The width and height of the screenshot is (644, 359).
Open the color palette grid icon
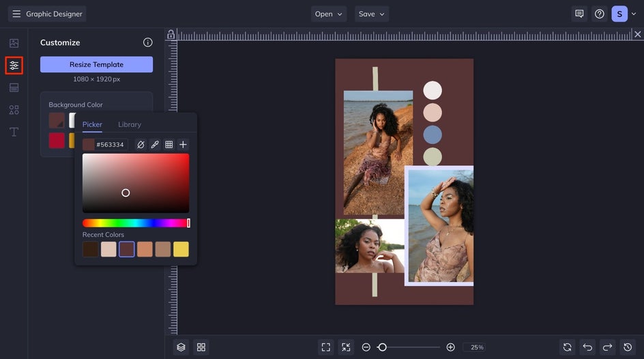click(x=169, y=145)
